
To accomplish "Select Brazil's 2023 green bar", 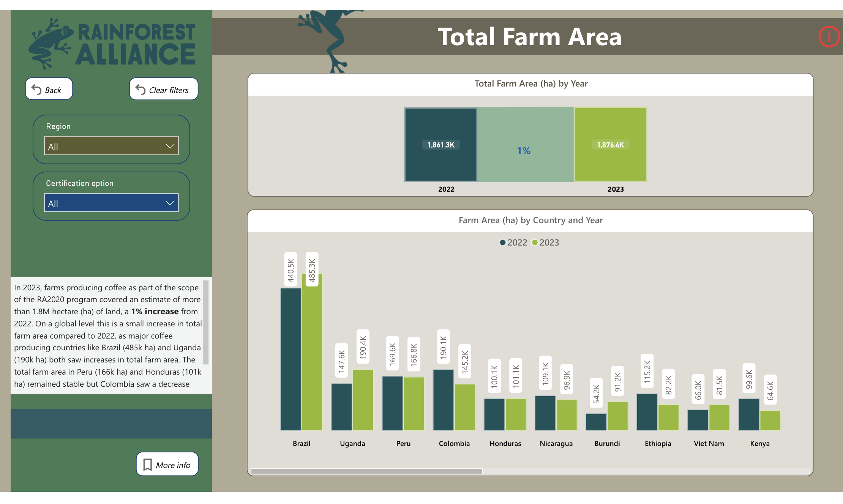I will (x=312, y=353).
